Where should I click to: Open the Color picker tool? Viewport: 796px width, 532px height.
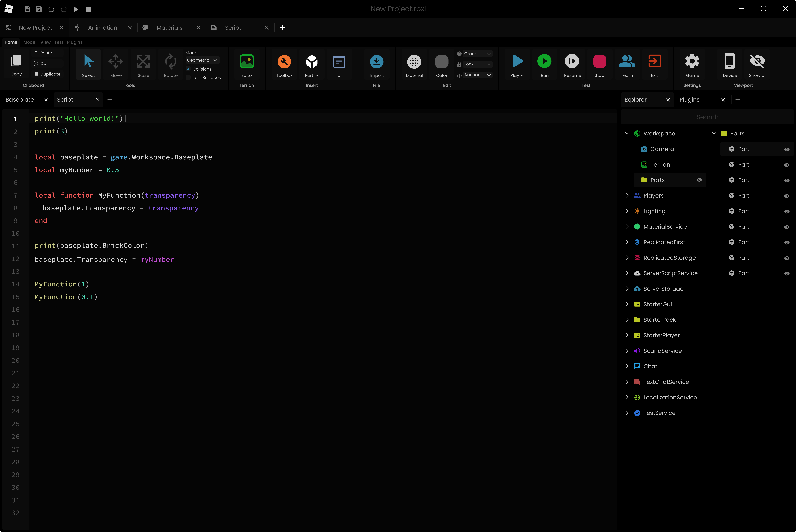(441, 64)
